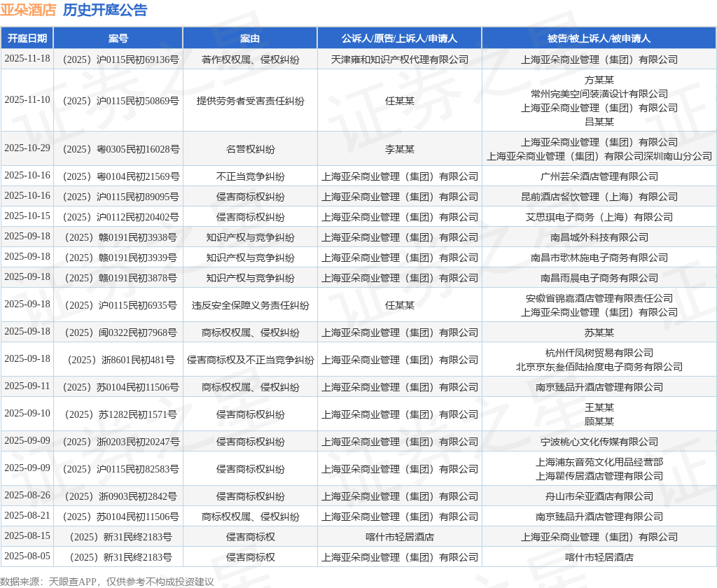
Task: Click case number 闽0322民初7968号
Action: tap(120, 332)
